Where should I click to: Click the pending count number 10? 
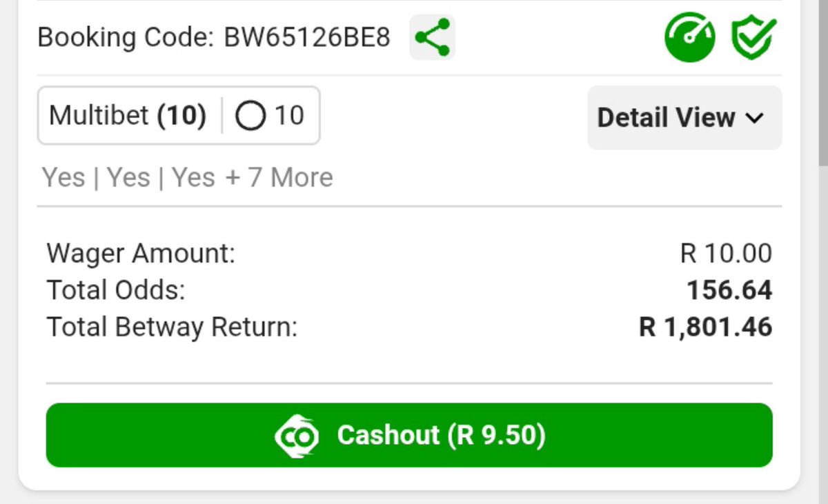[x=289, y=116]
